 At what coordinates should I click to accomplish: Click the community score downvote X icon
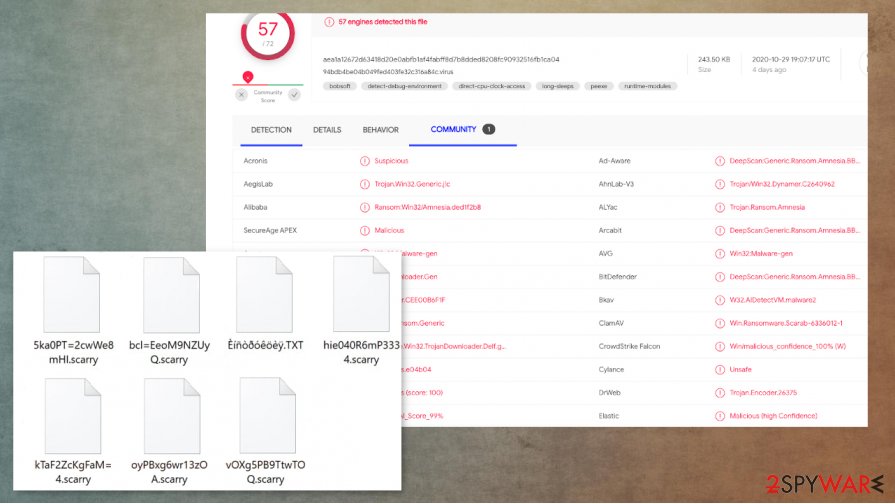click(x=241, y=95)
